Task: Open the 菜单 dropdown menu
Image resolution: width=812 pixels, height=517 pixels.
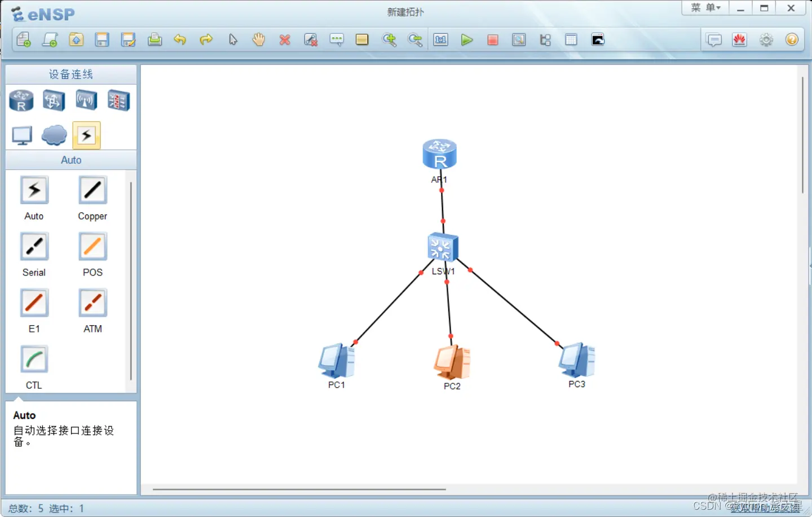Action: (705, 7)
